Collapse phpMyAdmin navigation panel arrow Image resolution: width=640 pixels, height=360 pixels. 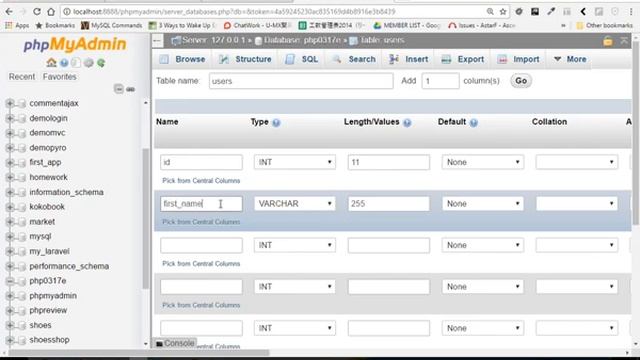(x=157, y=40)
